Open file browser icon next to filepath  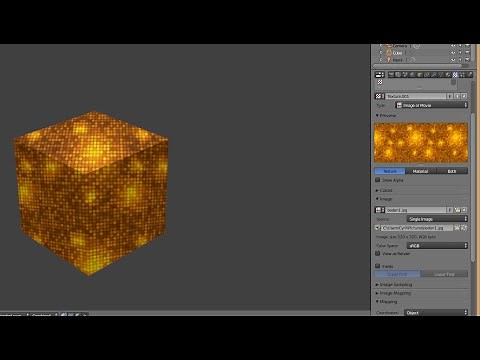pyautogui.click(x=457, y=228)
